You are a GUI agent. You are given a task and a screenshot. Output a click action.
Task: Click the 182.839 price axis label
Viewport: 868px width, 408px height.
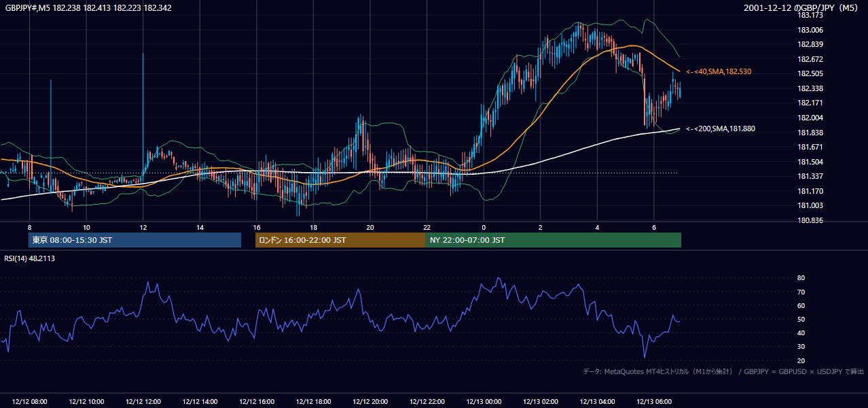point(810,44)
